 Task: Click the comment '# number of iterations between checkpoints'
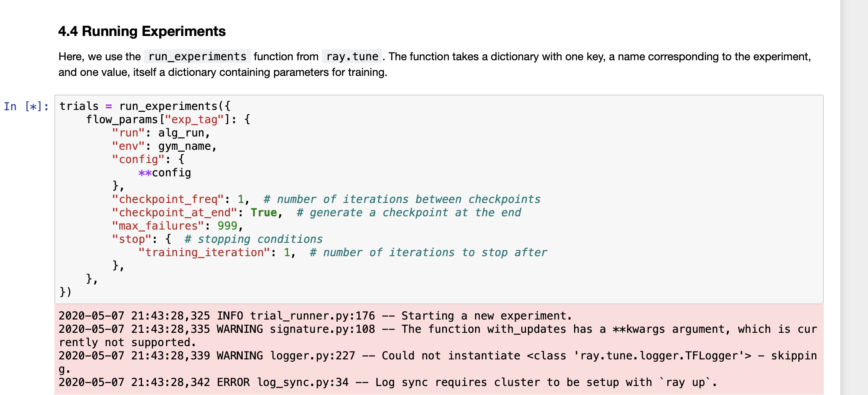click(x=402, y=199)
